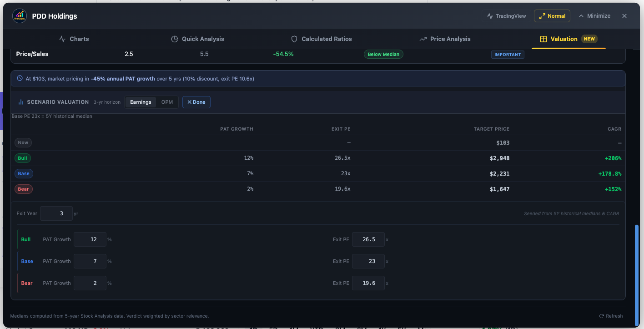644x329 pixels.
Task: Click the clock icon in the pricing banner
Action: tap(20, 78)
